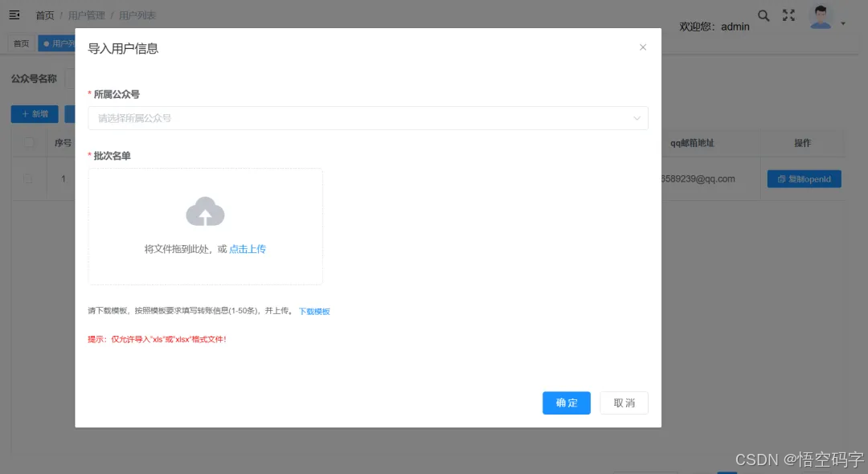Click the qq邮箱地址 column header
This screenshot has height=474, width=868.
point(692,143)
